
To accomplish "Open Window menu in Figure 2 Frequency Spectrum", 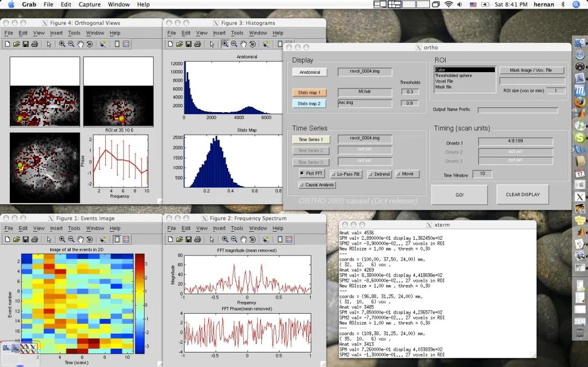I will point(258,228).
